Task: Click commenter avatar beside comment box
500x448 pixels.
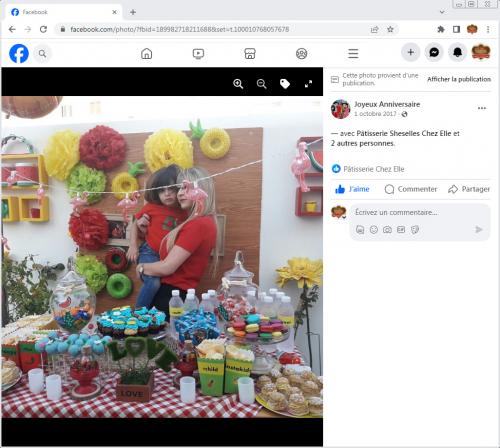Action: click(x=339, y=212)
